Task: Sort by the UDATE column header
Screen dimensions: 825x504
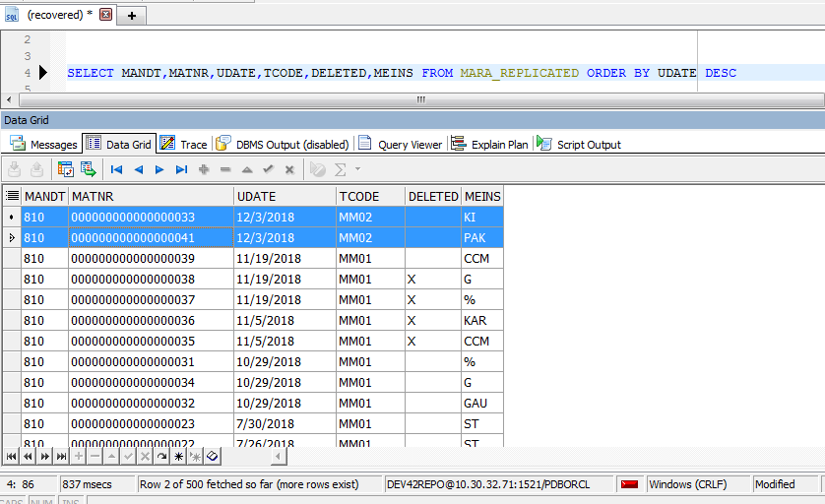Action: tap(285, 196)
